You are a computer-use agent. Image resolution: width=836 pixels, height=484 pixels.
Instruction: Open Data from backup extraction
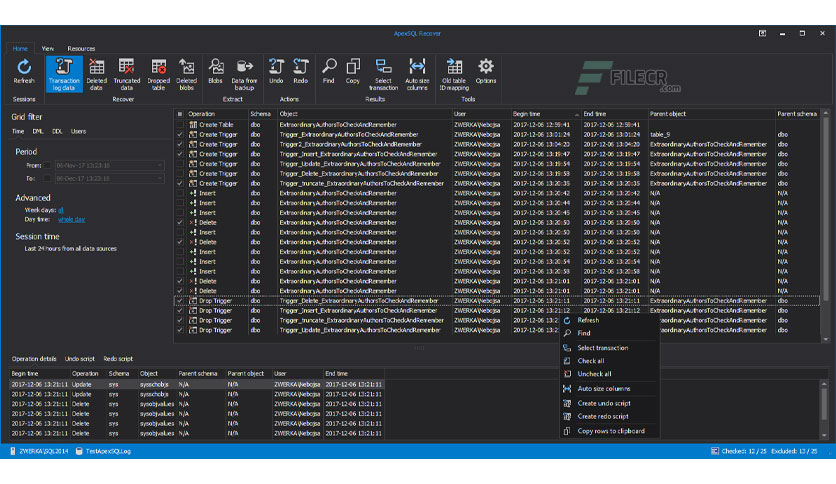point(244,74)
